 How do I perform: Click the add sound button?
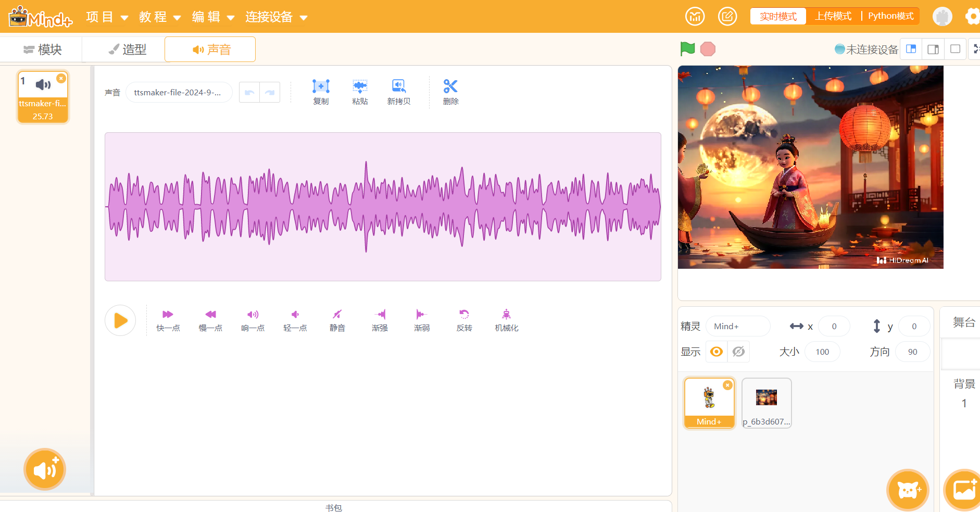(x=45, y=469)
